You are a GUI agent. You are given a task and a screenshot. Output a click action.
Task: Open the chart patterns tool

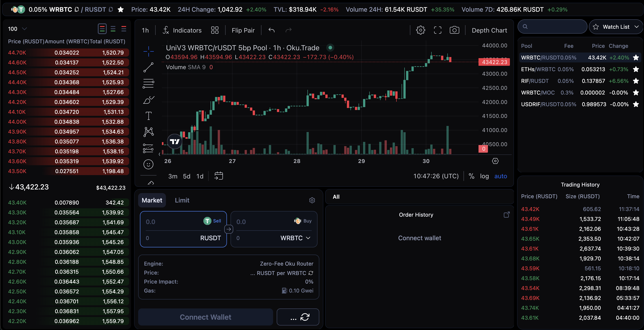point(148,132)
